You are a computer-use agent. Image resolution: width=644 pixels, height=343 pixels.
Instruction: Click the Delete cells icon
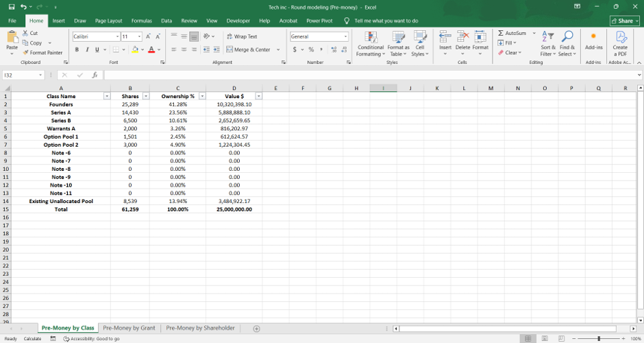(x=463, y=38)
